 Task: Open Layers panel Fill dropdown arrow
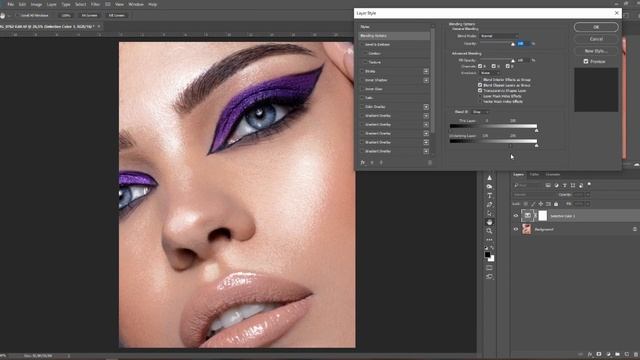coord(588,204)
